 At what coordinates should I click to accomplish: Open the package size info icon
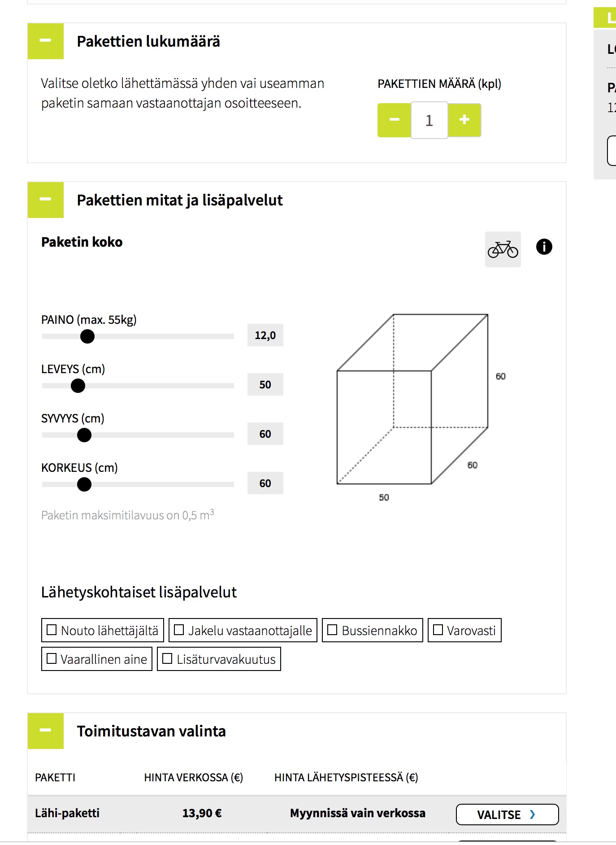click(544, 247)
